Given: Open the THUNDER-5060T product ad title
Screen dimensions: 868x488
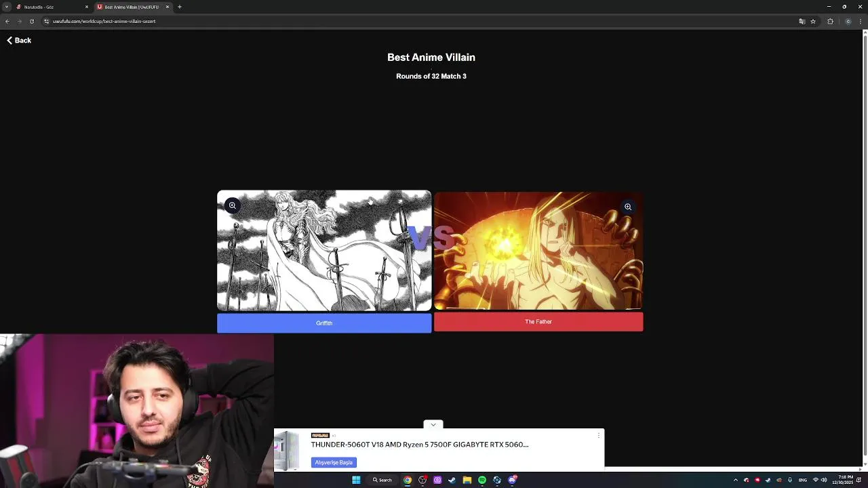Looking at the screenshot, I should pyautogui.click(x=420, y=445).
